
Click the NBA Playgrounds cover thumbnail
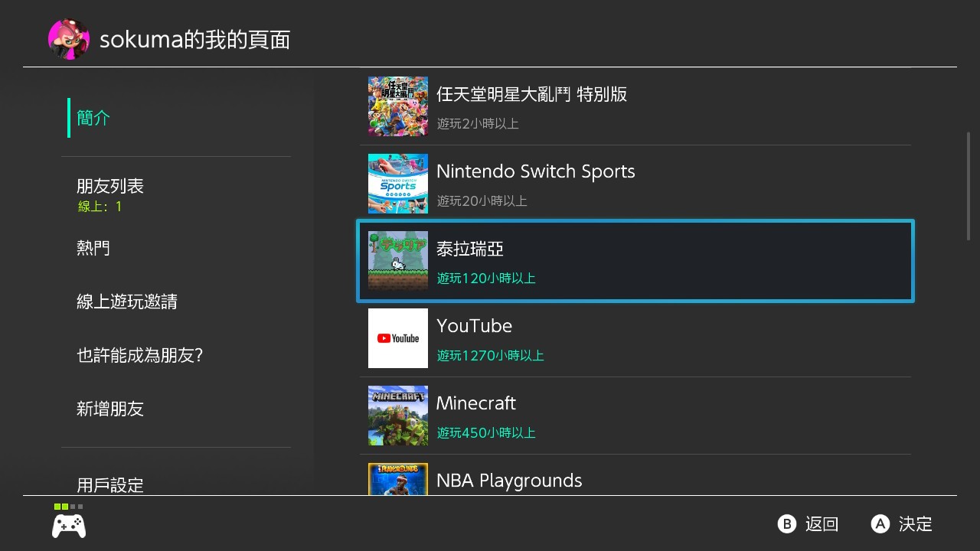398,479
